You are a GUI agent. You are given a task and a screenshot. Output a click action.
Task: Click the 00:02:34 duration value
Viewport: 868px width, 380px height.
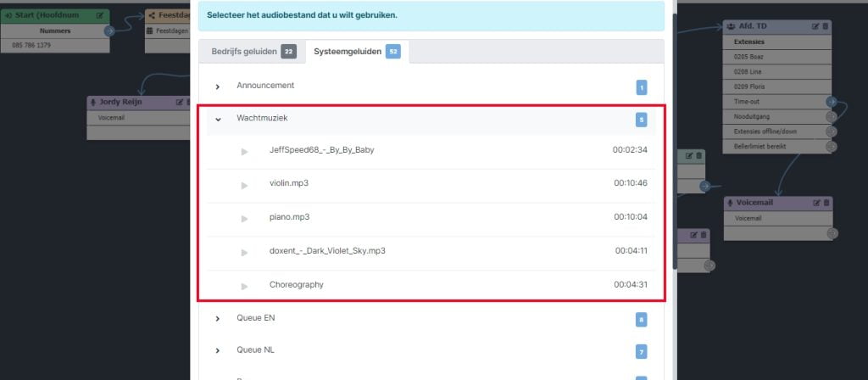point(630,149)
